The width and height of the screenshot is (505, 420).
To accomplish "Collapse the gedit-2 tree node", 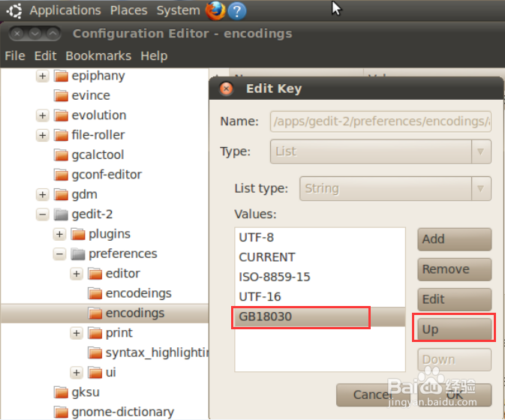I will [43, 214].
